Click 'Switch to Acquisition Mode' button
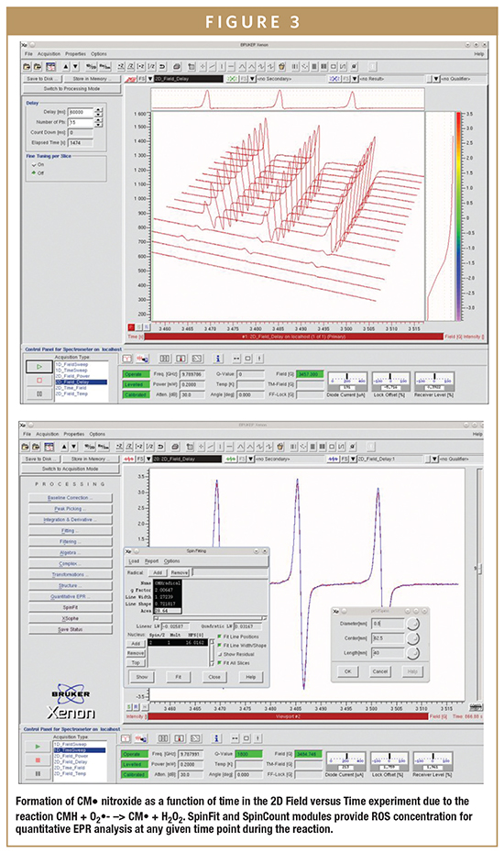Viewport: 504px width, 853px height. (71, 469)
